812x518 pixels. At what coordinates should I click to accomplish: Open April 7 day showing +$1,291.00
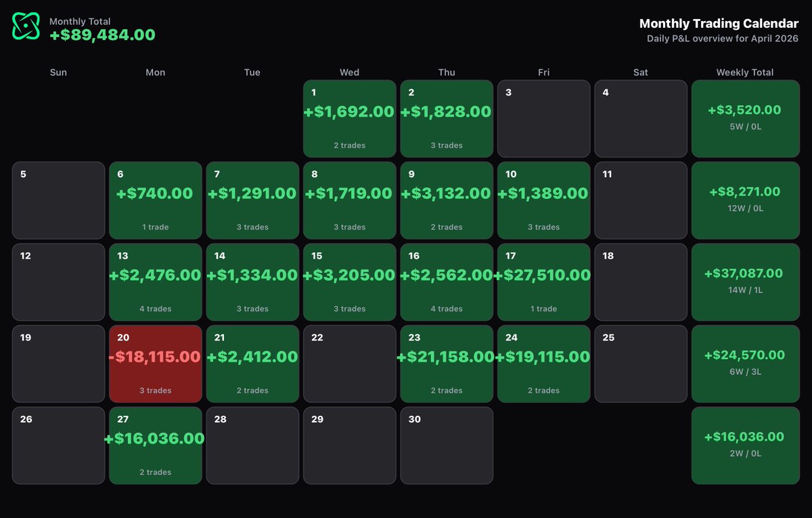252,200
